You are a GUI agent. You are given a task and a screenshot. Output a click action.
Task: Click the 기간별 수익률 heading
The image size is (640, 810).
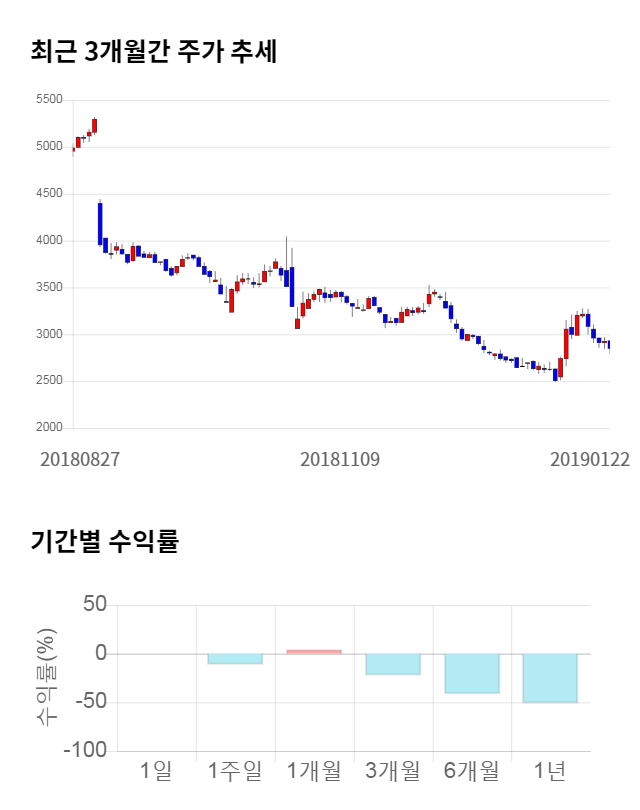[x=104, y=542]
